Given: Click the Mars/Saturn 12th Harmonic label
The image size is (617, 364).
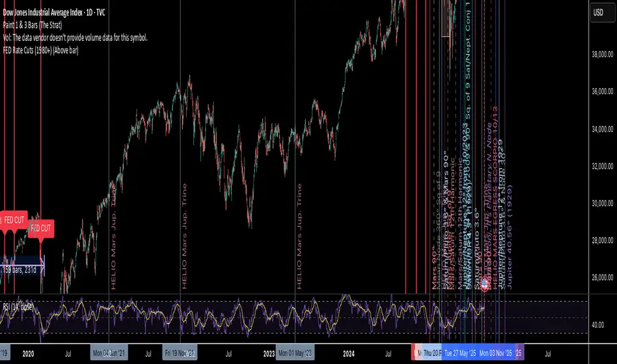Looking at the screenshot, I should click(460, 223).
